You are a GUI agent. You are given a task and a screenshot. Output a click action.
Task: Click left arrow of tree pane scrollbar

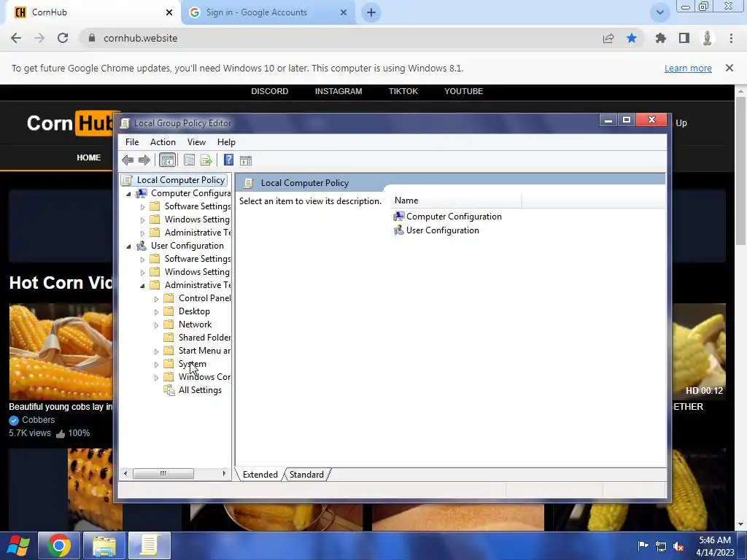[125, 473]
